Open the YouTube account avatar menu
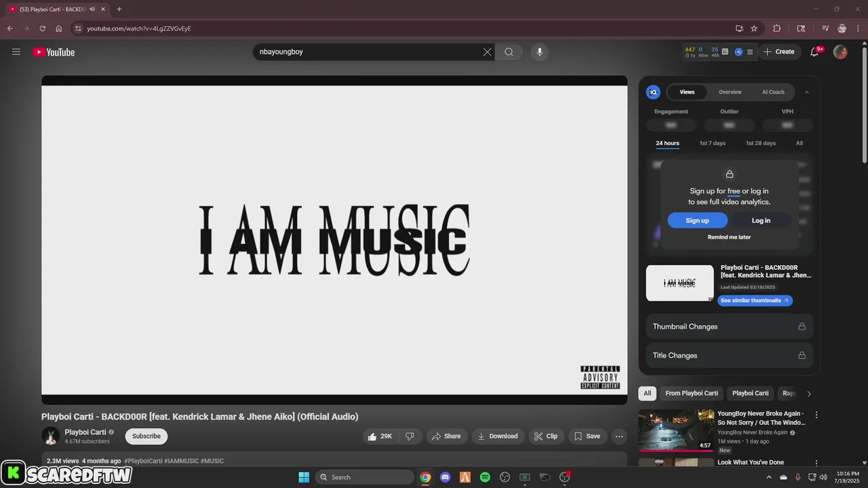Viewport: 868px width, 488px height. pos(840,52)
